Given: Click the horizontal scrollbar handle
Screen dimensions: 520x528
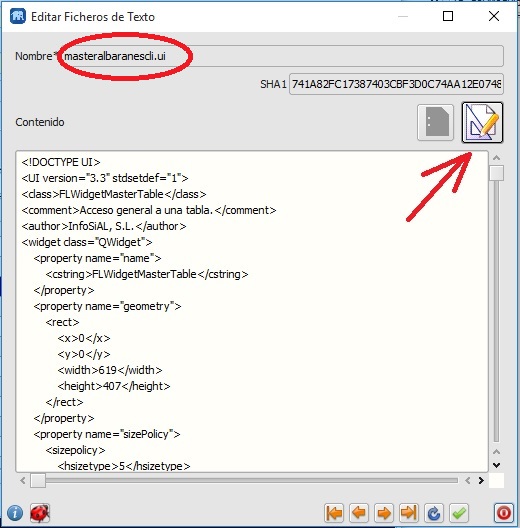Looking at the screenshot, I should point(38,481).
